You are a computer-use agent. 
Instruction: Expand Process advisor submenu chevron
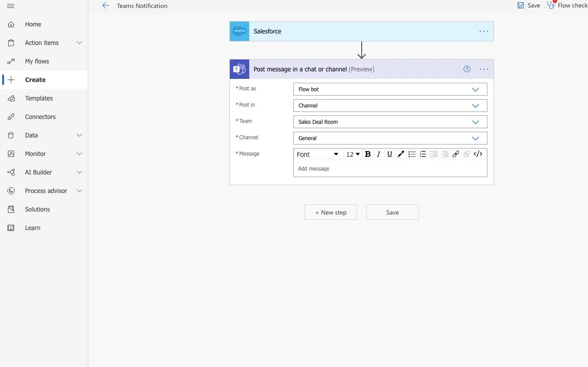[x=79, y=191]
